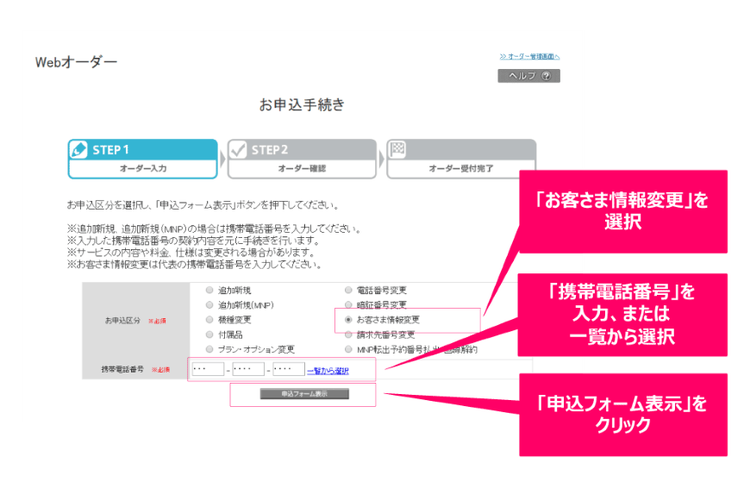Choose the 機種変更 option
Viewport: 750px width, 488px height.
(210, 320)
